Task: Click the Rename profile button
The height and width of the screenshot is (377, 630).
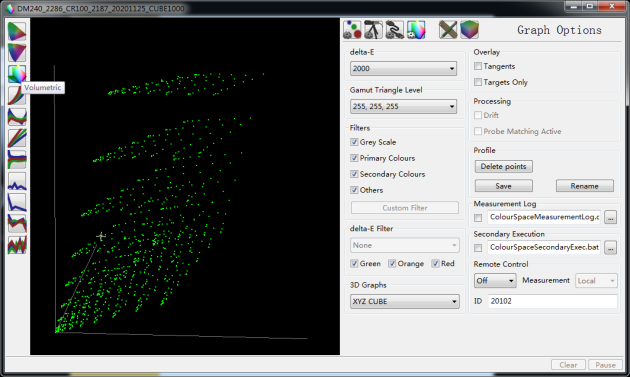Action: [x=585, y=186]
